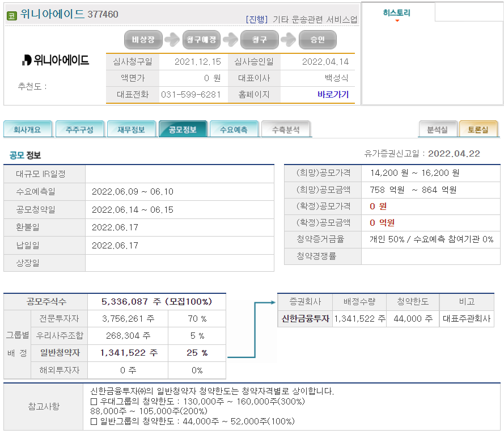Select the 신한금융투자 securities company cell
This screenshot has height=434, width=504.
[x=306, y=318]
